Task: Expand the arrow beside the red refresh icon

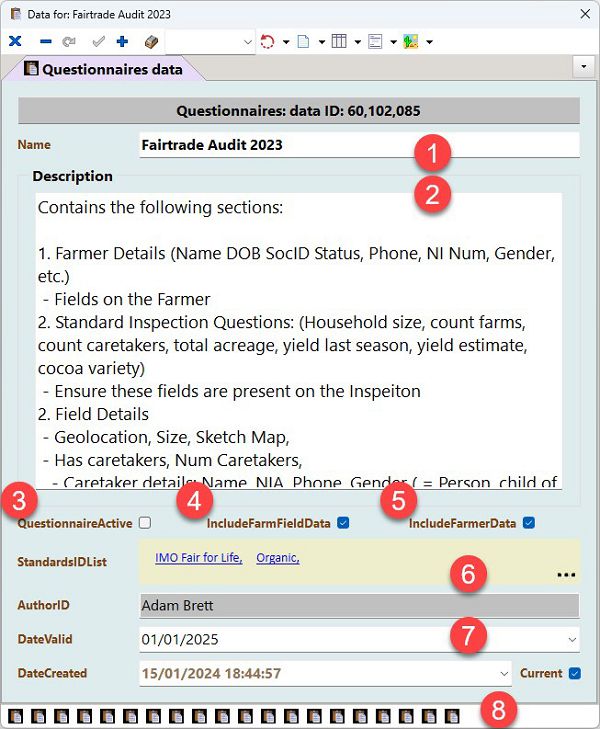Action: [x=286, y=42]
